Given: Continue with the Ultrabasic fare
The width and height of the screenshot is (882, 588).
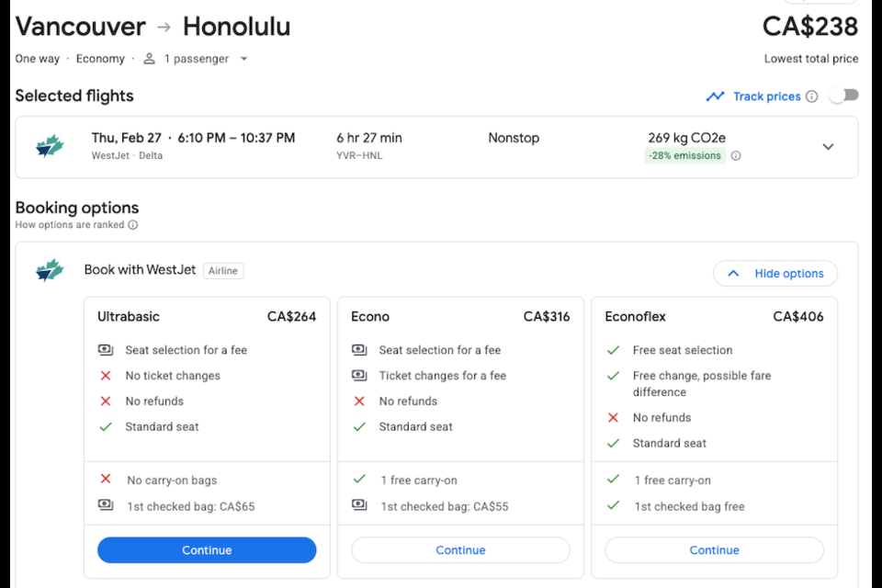Looking at the screenshot, I should (x=207, y=549).
